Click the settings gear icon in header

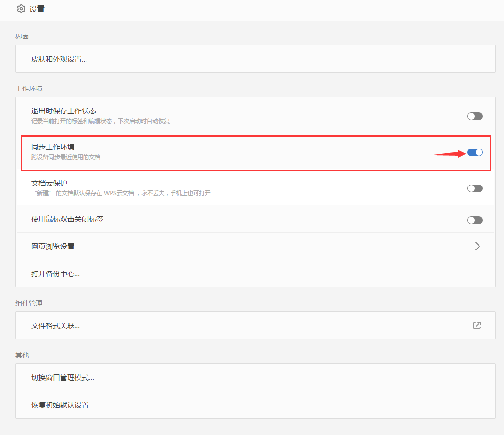(x=21, y=9)
